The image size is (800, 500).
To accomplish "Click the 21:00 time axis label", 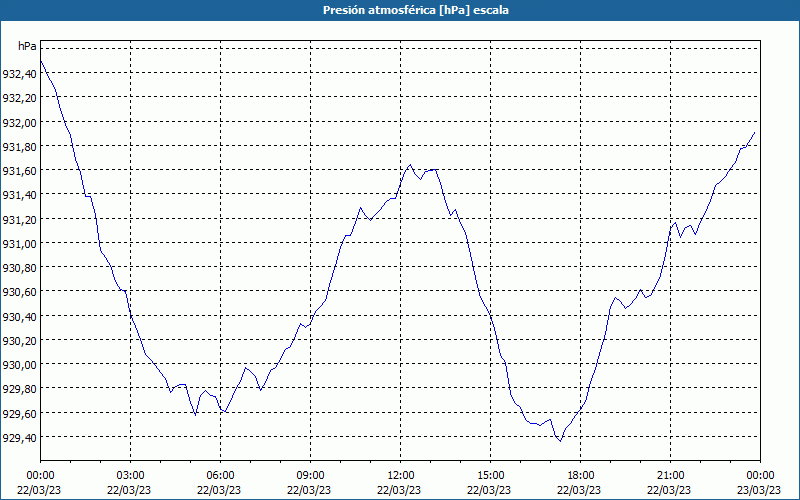I will [670, 476].
